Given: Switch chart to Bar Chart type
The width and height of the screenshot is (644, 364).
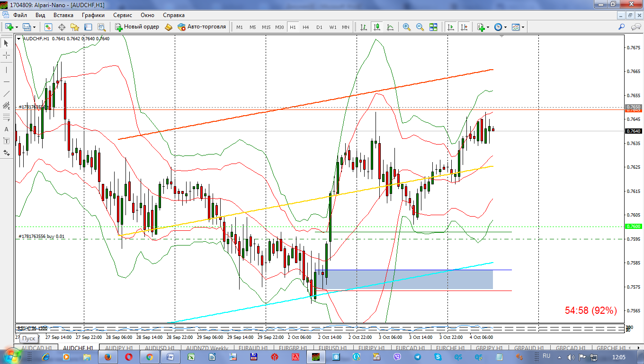Looking at the screenshot, I should click(x=364, y=27).
